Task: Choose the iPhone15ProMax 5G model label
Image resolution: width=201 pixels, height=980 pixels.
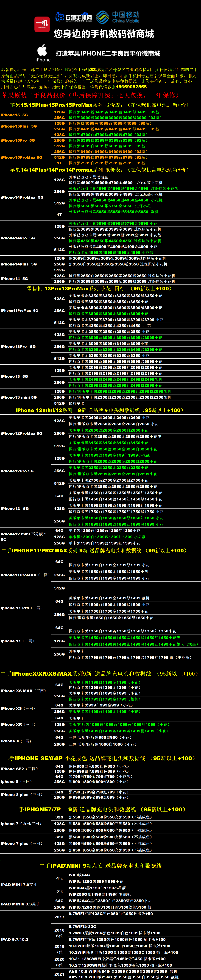Action: tap(22, 157)
